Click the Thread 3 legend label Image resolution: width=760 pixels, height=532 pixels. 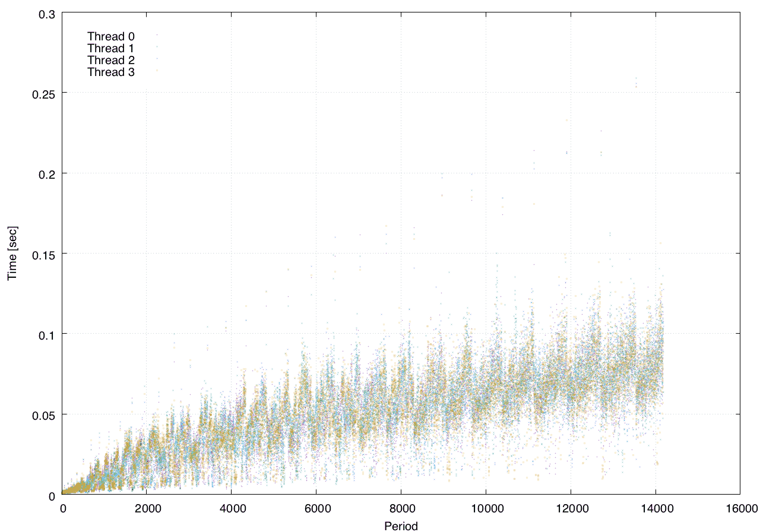click(x=110, y=72)
